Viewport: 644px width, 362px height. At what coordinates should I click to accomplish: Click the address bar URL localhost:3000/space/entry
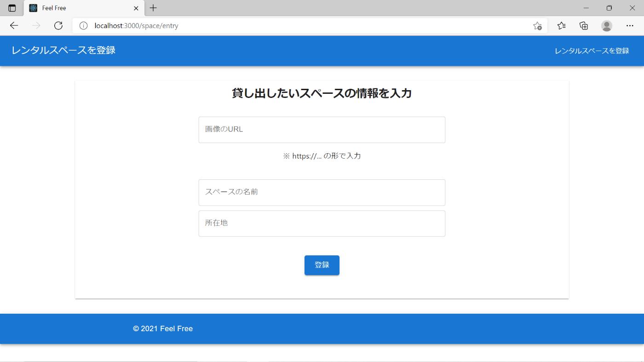coord(136,26)
